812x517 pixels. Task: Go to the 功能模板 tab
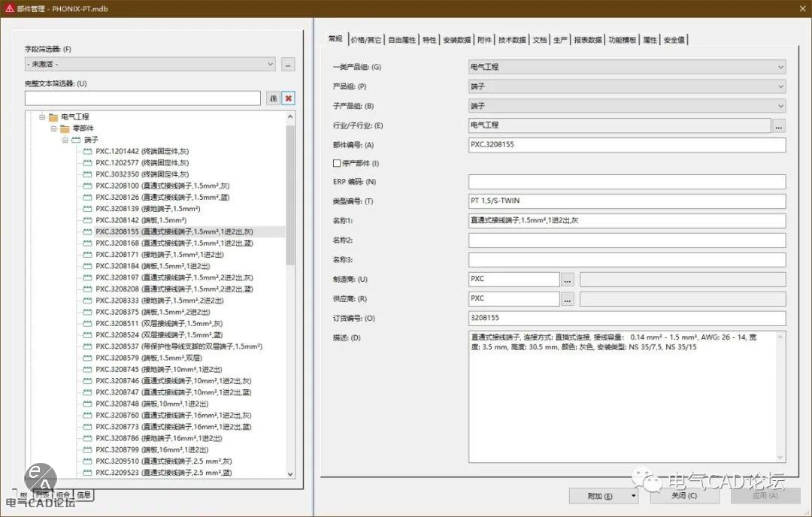coord(622,40)
